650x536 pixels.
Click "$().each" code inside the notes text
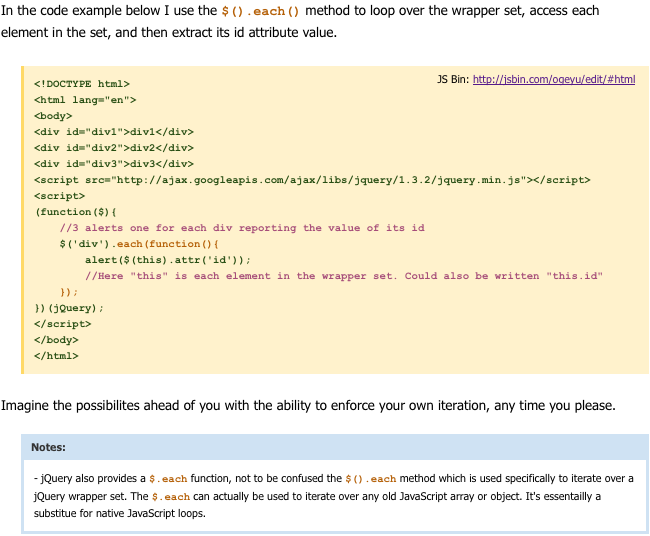pos(370,479)
